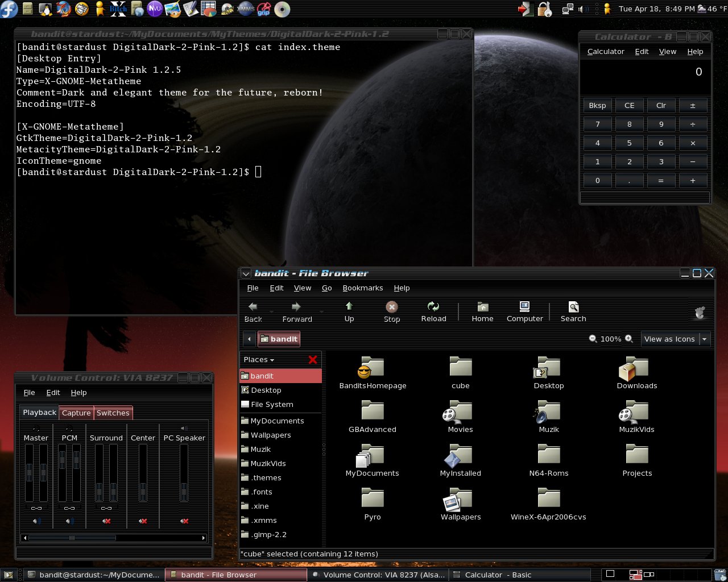Reload the bandit folder view
The height and width of the screenshot is (582, 728).
[x=433, y=312]
